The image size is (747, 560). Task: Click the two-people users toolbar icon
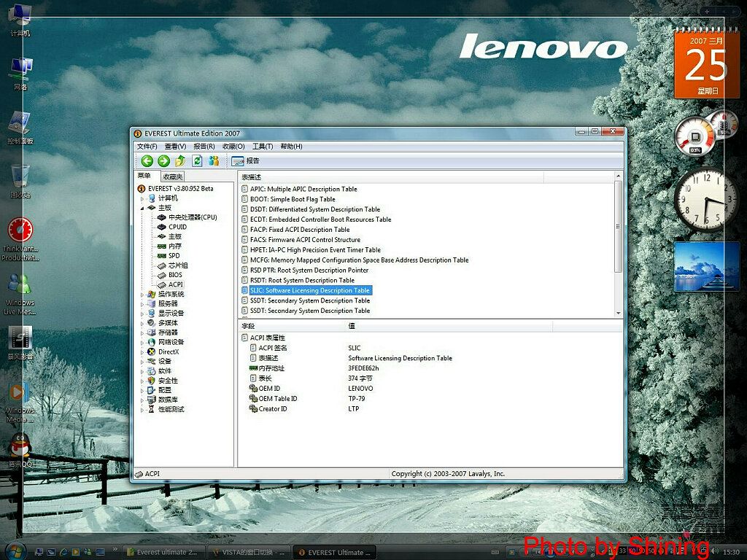tap(214, 161)
